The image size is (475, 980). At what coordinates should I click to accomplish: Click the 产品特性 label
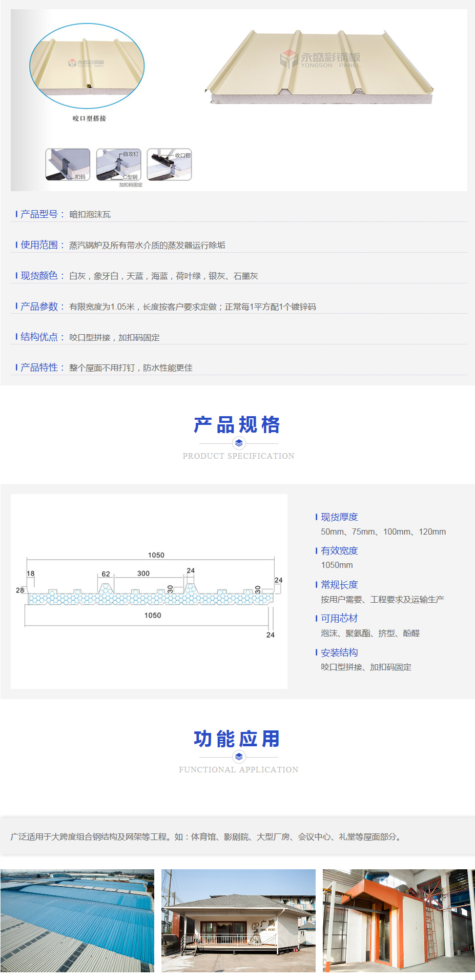[39, 367]
